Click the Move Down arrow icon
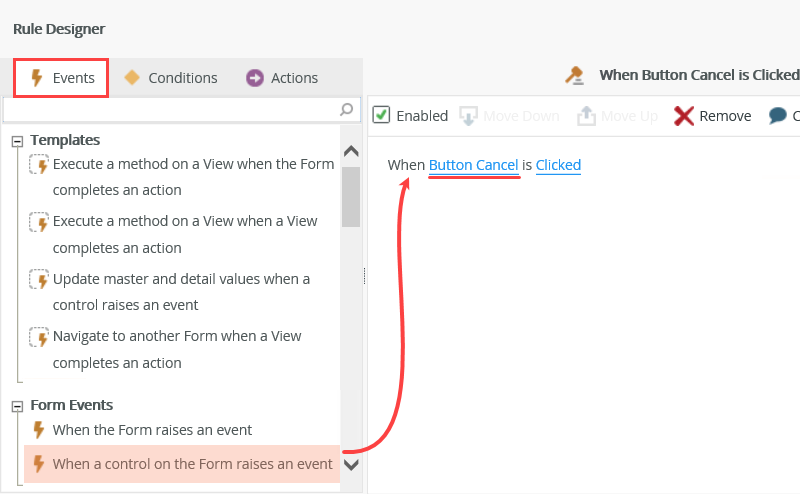800x494 pixels. 468,116
